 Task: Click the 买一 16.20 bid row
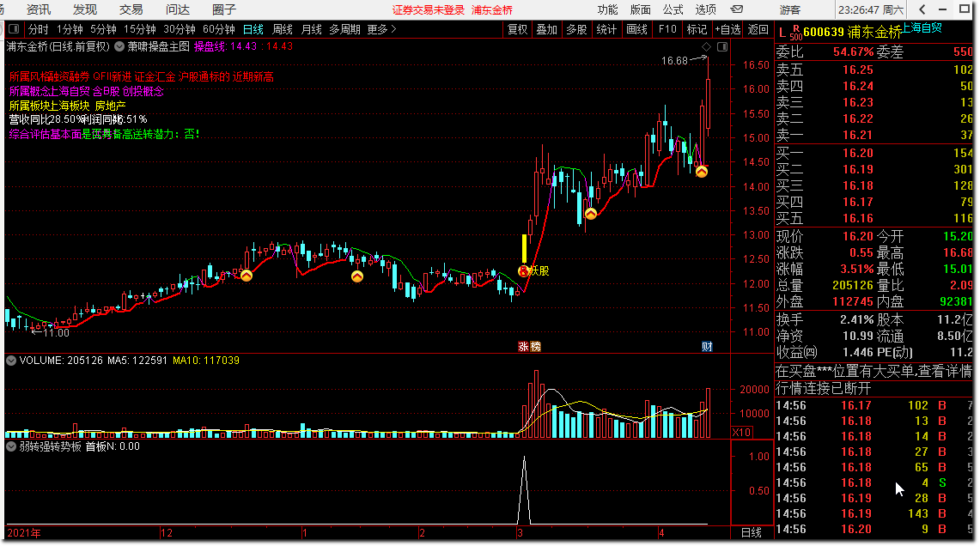click(x=874, y=153)
